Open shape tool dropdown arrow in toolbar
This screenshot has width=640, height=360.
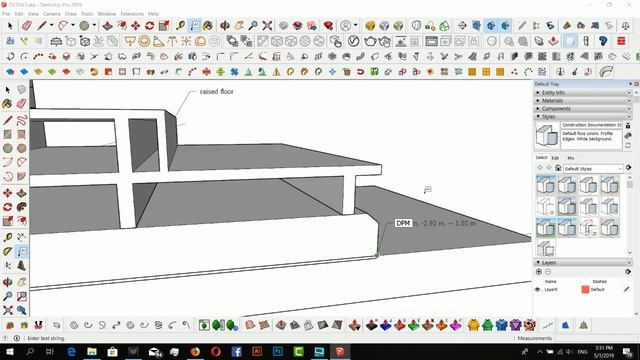pos(94,25)
